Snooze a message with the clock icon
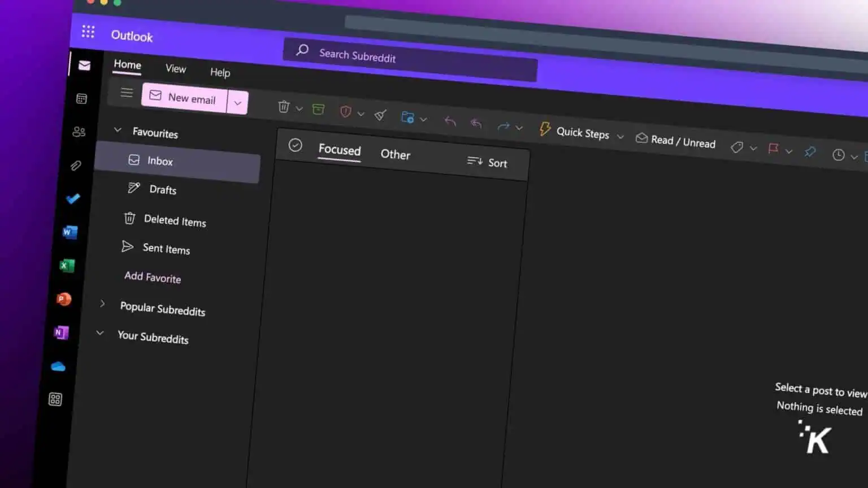Screen dimensions: 868x488 [x=838, y=155]
